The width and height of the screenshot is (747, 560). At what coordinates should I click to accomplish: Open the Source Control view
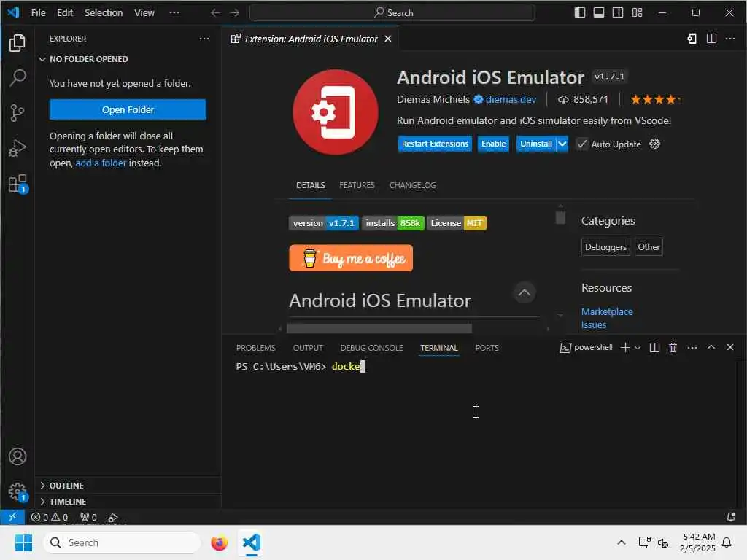click(x=18, y=113)
